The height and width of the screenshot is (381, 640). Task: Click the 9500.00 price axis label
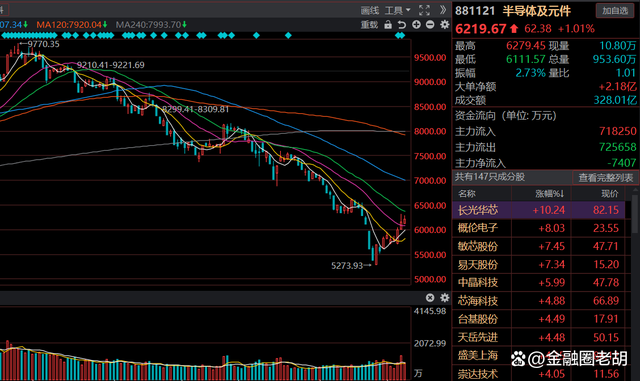[430, 58]
